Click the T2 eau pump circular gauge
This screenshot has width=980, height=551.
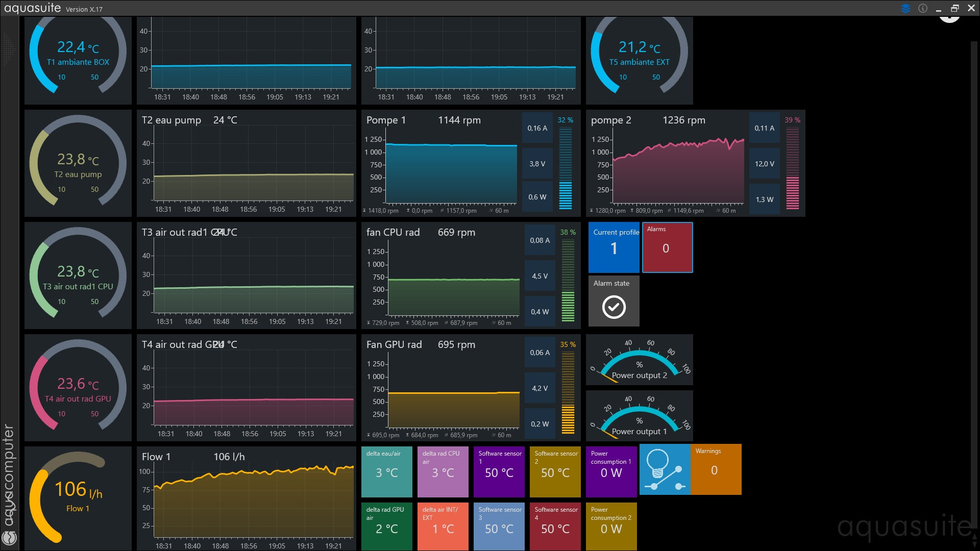[x=78, y=163]
